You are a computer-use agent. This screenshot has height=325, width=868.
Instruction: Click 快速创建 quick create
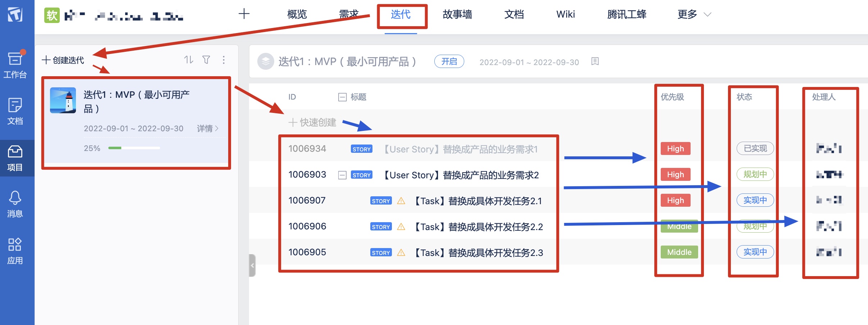tap(312, 123)
